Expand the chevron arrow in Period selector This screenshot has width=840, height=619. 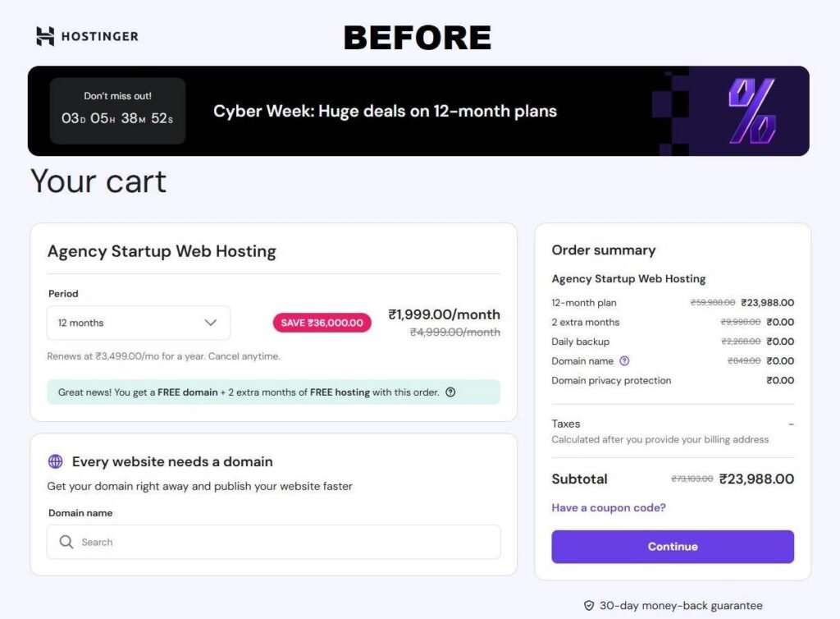coord(211,323)
